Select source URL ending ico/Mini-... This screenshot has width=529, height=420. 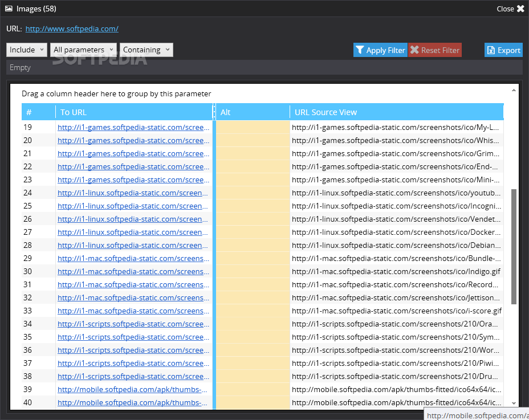pyautogui.click(x=396, y=180)
